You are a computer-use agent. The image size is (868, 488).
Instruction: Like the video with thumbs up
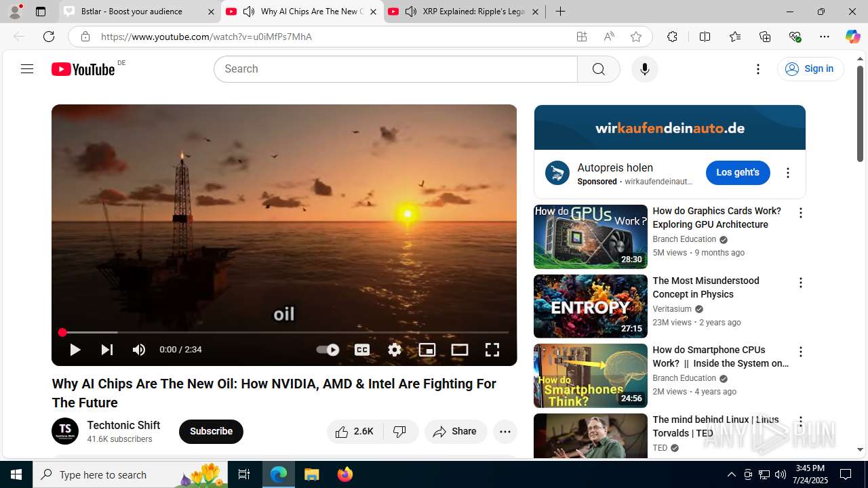click(355, 431)
